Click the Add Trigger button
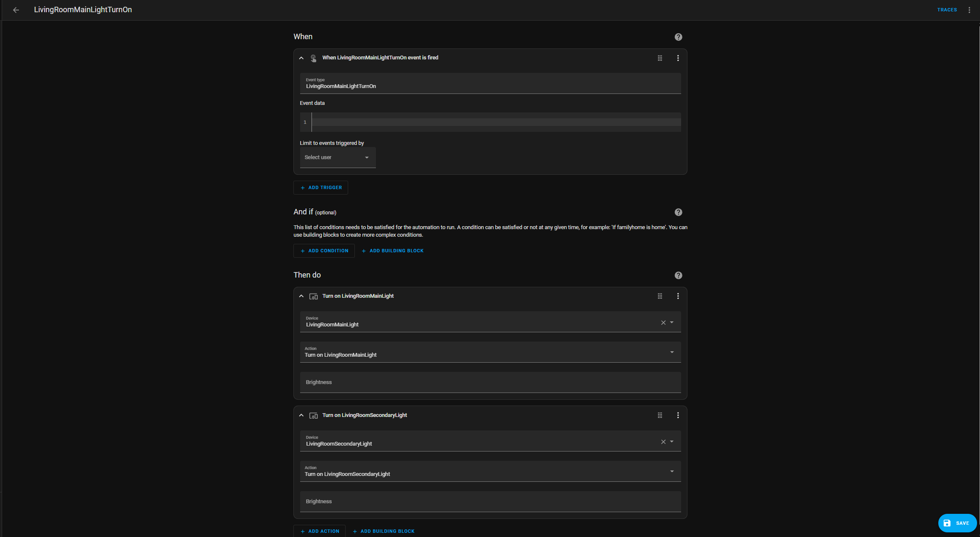 tap(321, 188)
